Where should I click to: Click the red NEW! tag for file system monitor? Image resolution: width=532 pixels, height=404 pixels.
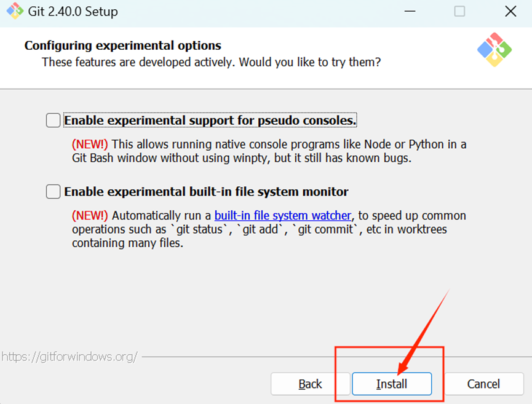click(90, 216)
